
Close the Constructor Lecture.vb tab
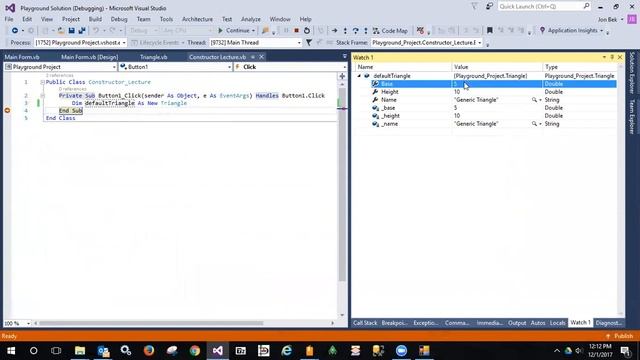(x=262, y=57)
